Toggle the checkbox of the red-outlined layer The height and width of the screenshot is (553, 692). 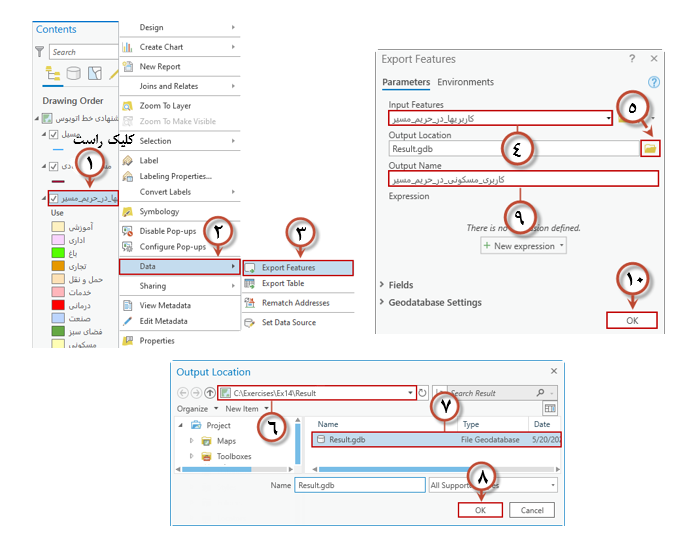[54, 198]
